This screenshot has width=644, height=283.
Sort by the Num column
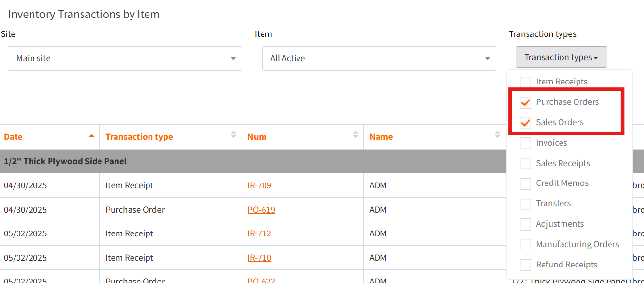coord(303,137)
